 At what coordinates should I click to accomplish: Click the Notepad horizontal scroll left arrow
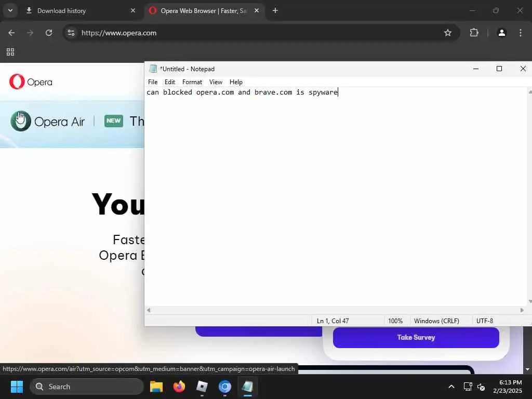(x=149, y=310)
